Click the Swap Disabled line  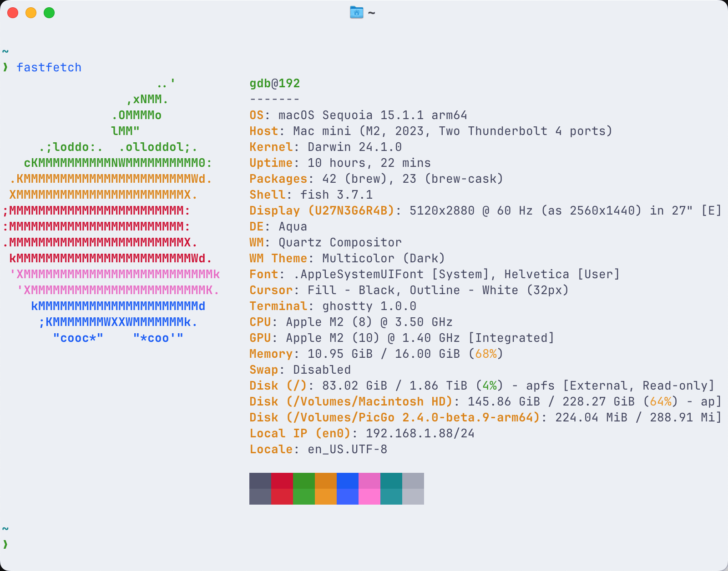tap(300, 370)
